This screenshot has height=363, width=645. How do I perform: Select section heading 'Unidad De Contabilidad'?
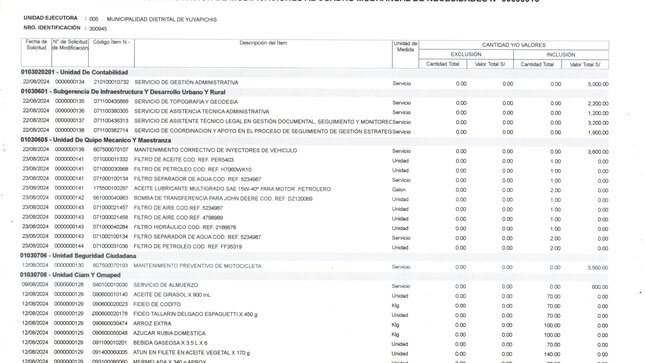click(x=94, y=72)
